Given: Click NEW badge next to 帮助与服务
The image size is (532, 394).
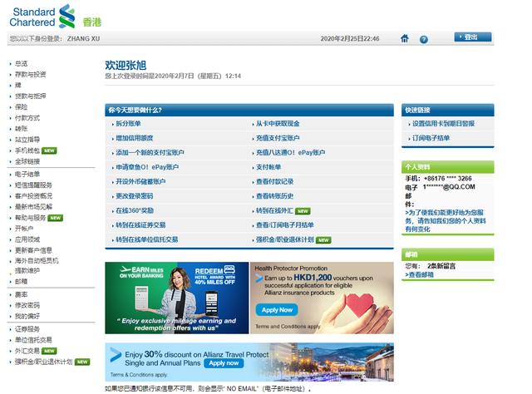Looking at the screenshot, I should click(56, 217).
